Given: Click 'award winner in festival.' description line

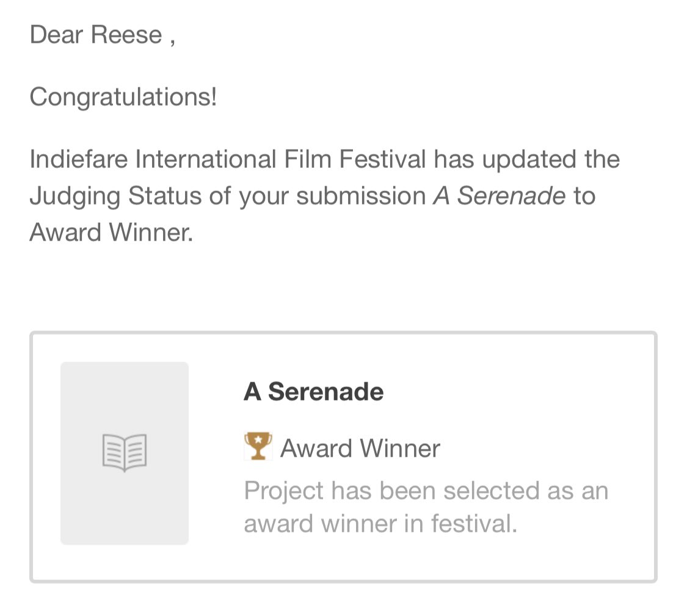Looking at the screenshot, I should 380,524.
